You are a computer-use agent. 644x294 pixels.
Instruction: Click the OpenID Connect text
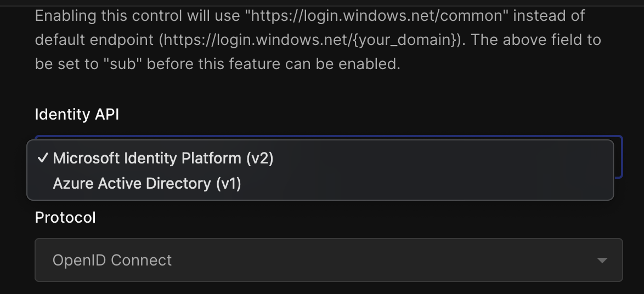pyautogui.click(x=112, y=260)
